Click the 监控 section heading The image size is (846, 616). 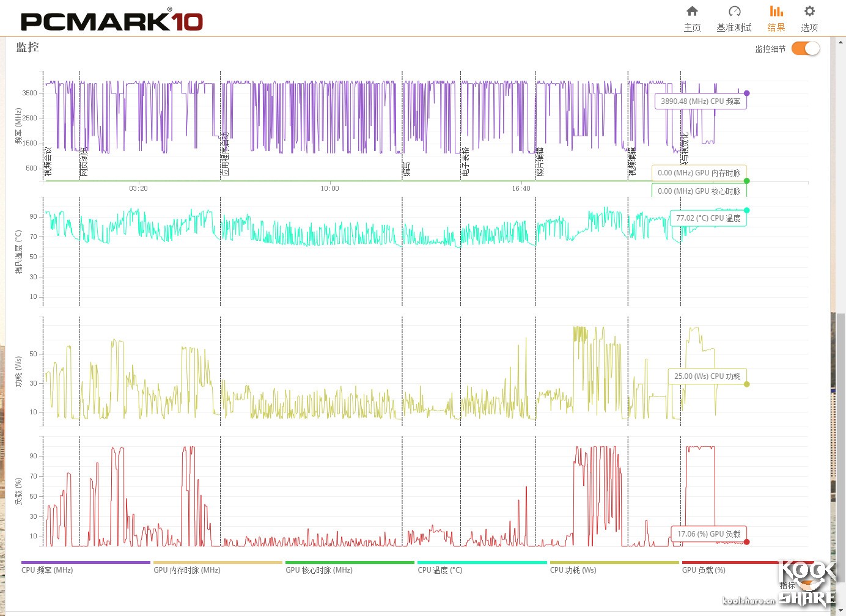pyautogui.click(x=28, y=47)
